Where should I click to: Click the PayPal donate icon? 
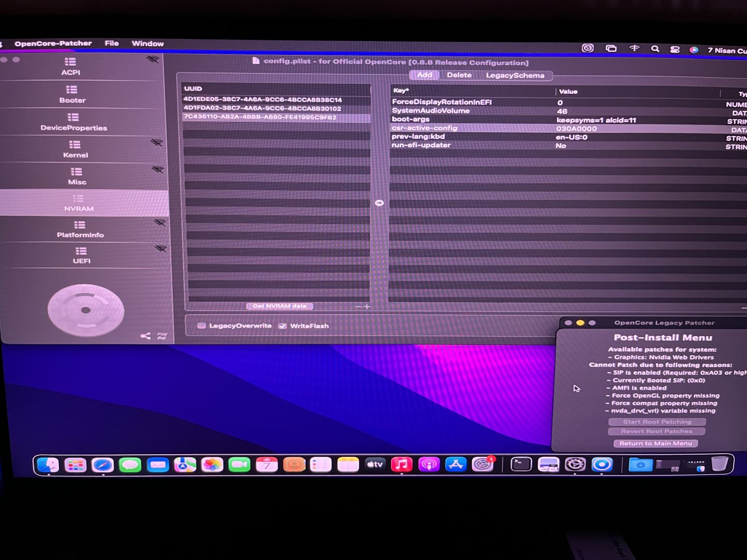click(162, 336)
